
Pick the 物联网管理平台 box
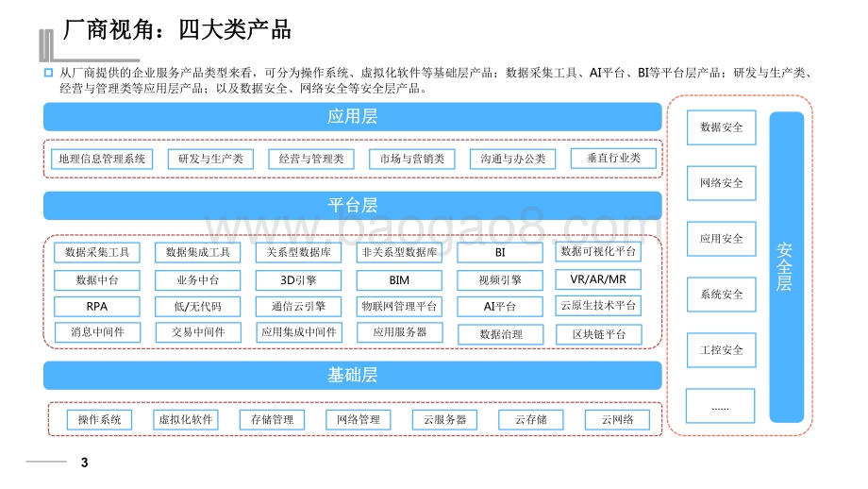(x=399, y=306)
